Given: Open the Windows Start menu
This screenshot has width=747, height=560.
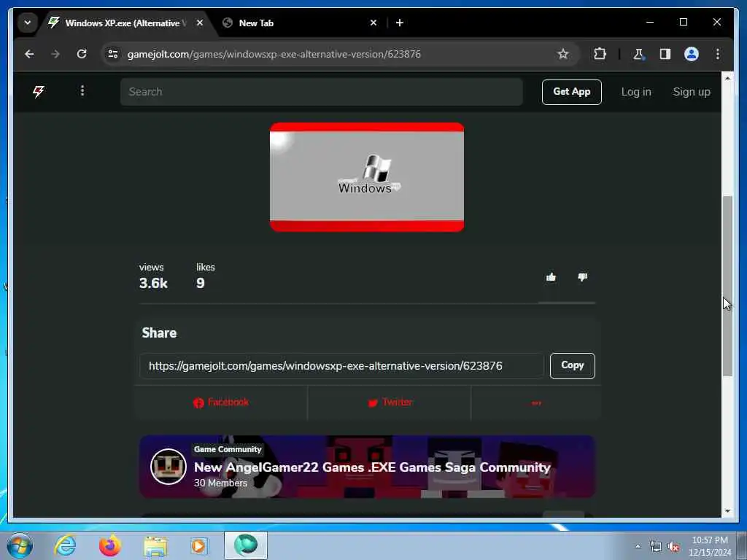Looking at the screenshot, I should click(x=20, y=545).
